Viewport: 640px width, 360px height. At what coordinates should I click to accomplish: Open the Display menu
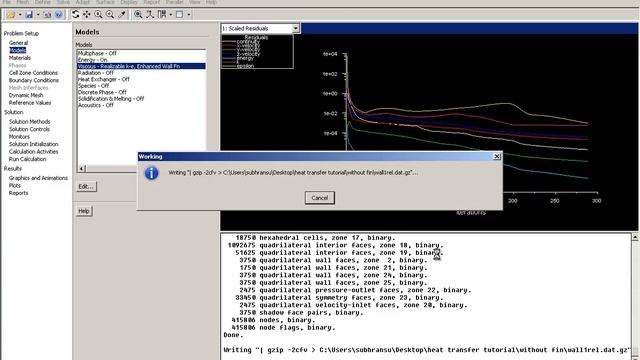point(129,2)
